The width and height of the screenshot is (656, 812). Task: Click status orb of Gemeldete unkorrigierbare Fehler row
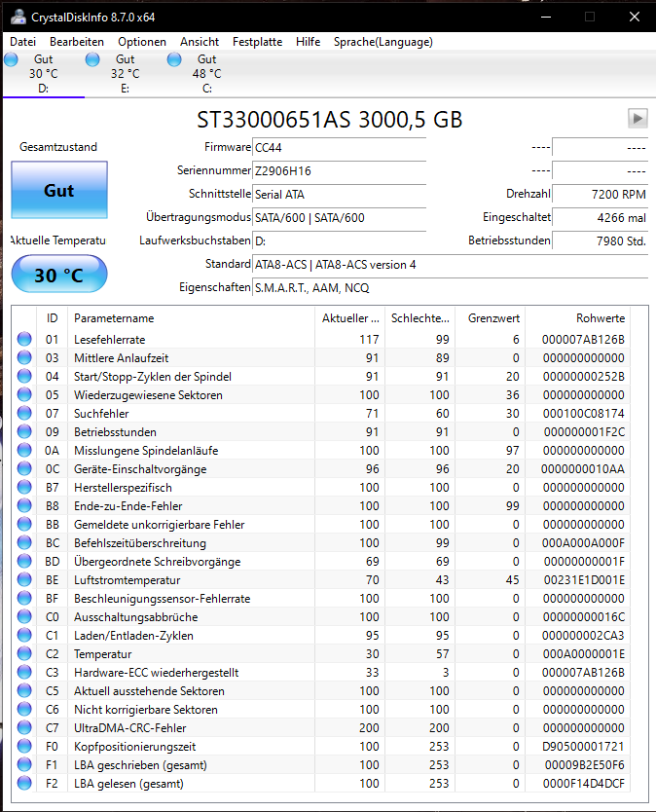point(24,524)
